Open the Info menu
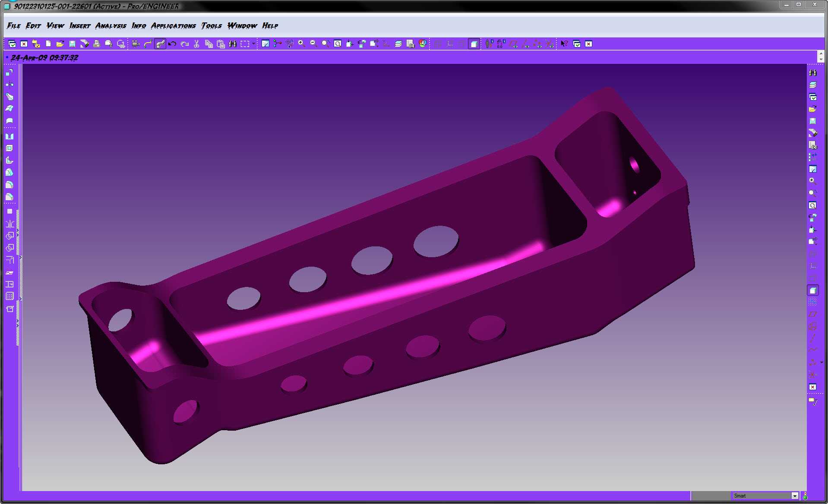The height and width of the screenshot is (504, 828). 139,26
